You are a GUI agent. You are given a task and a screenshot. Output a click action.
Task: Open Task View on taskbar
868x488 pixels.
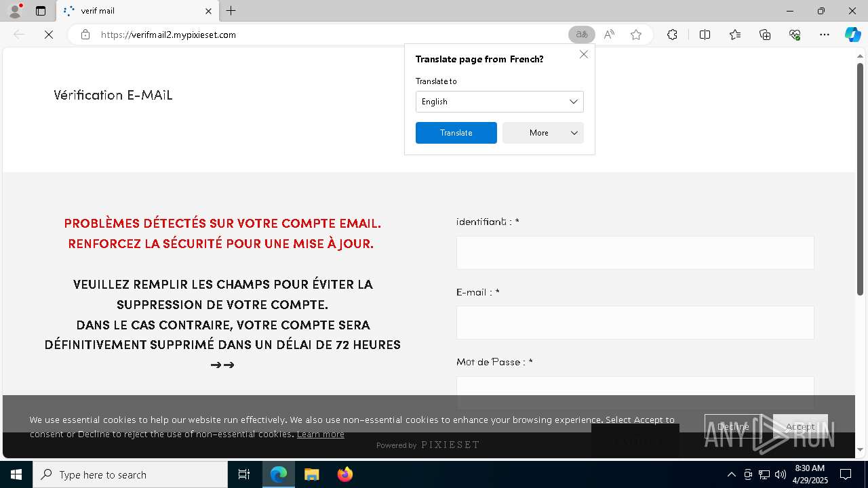[x=244, y=474]
